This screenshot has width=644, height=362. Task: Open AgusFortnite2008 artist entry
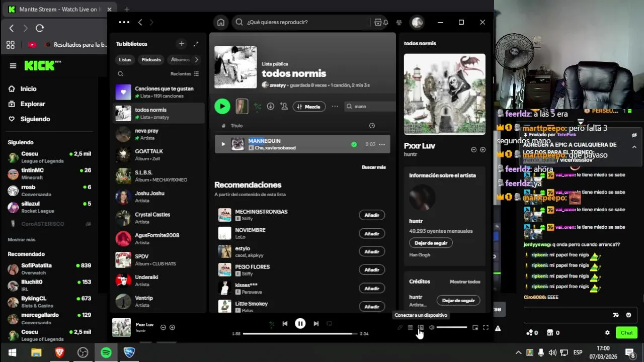[x=159, y=239]
